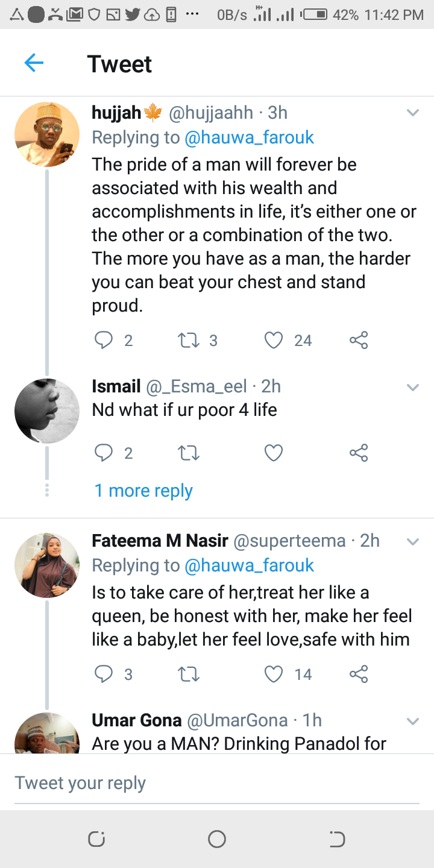
Task: View hujjah's profile picture
Action: pyautogui.click(x=47, y=134)
